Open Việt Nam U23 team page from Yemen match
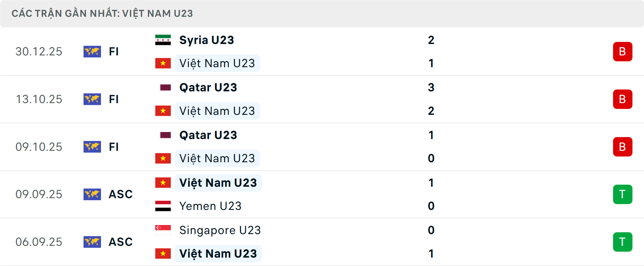The width and height of the screenshot is (644, 266). 217,182
